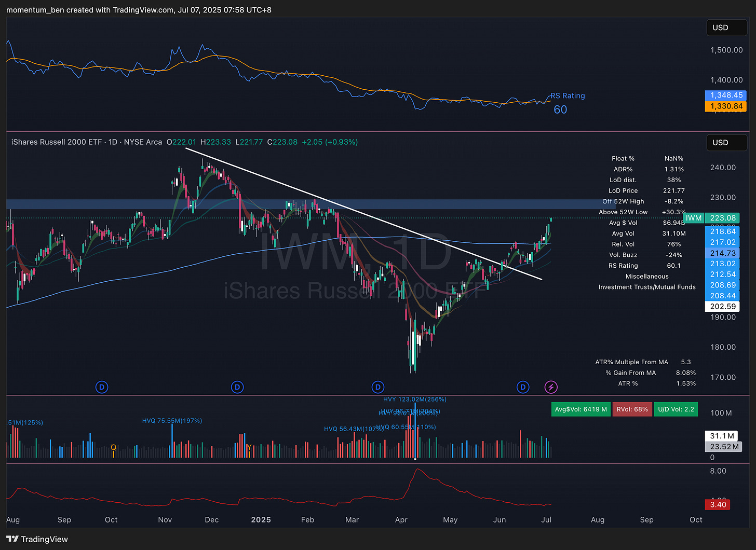Click the 'HVQ 75.55M(197%)' volume annotation
Screen dimensions: 756x550
[172, 421]
